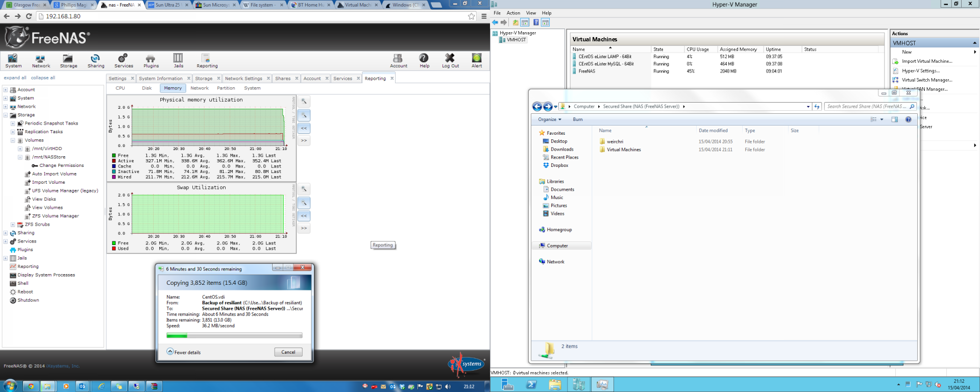Viewport: 980px width, 392px height.
Task: Open Plugins in the FreeNAS top toolbar
Action: point(151,61)
